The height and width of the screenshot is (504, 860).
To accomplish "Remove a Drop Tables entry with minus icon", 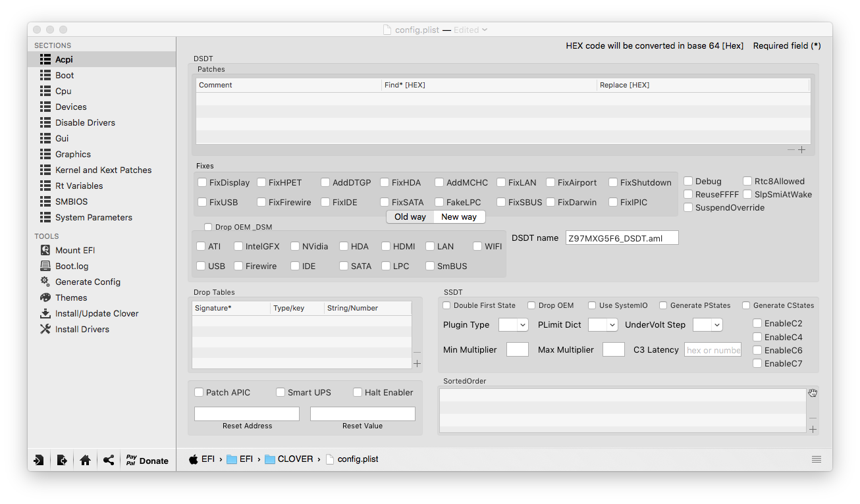I will (x=417, y=353).
